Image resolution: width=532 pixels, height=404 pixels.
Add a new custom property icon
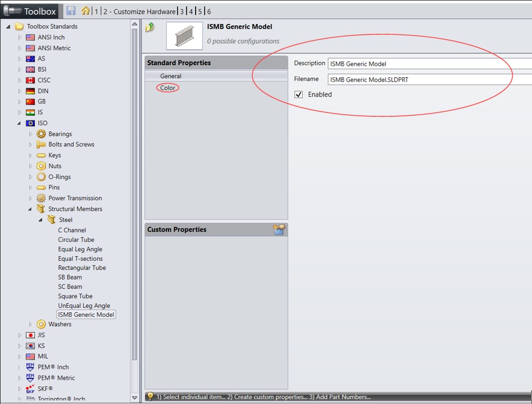[x=279, y=229]
